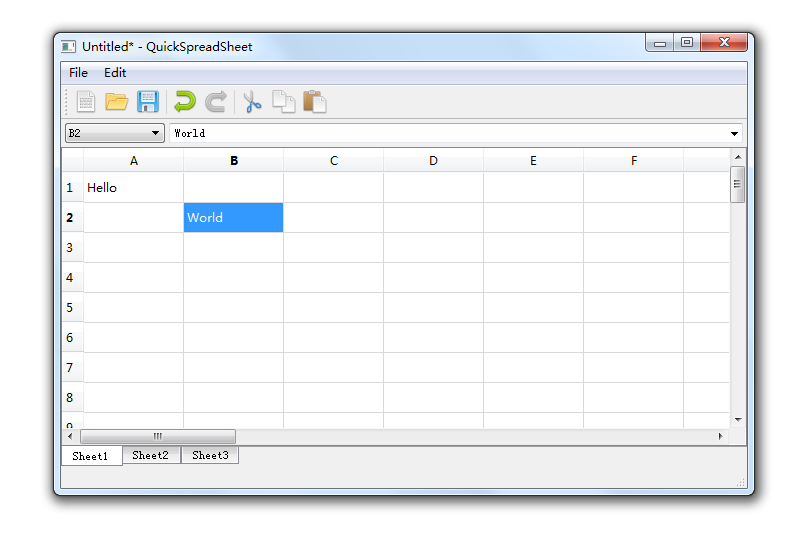The image size is (806, 533).
Task: Save the spreadsheet with the floppy icon
Action: coord(148,102)
